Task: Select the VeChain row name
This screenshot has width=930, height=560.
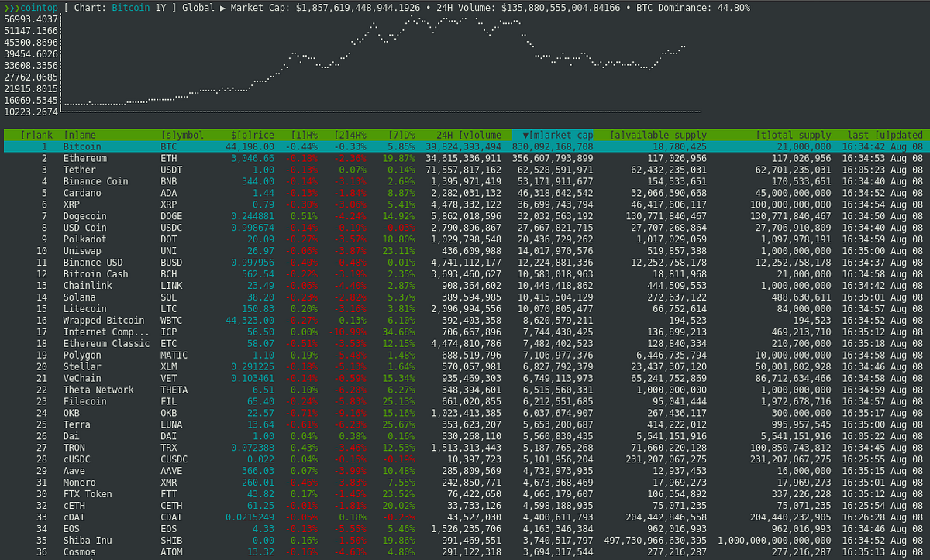Action: (82, 379)
